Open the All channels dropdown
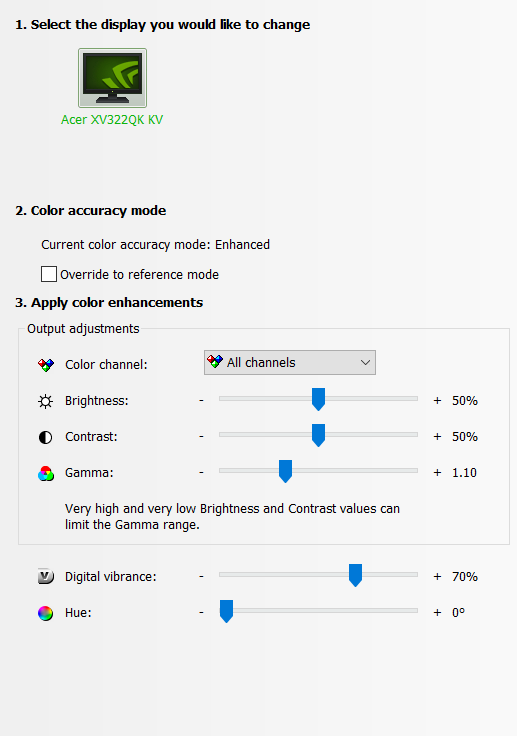517x736 pixels. [x=290, y=362]
